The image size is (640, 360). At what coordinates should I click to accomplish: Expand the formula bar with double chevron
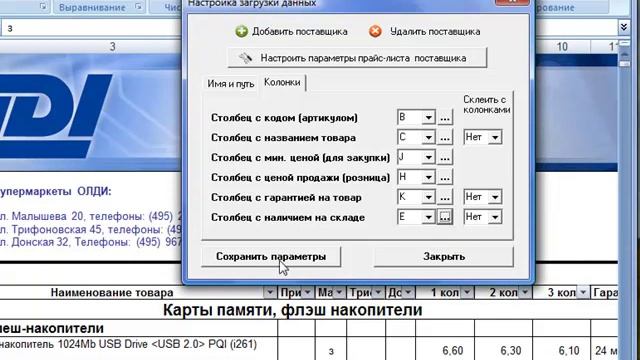624,27
